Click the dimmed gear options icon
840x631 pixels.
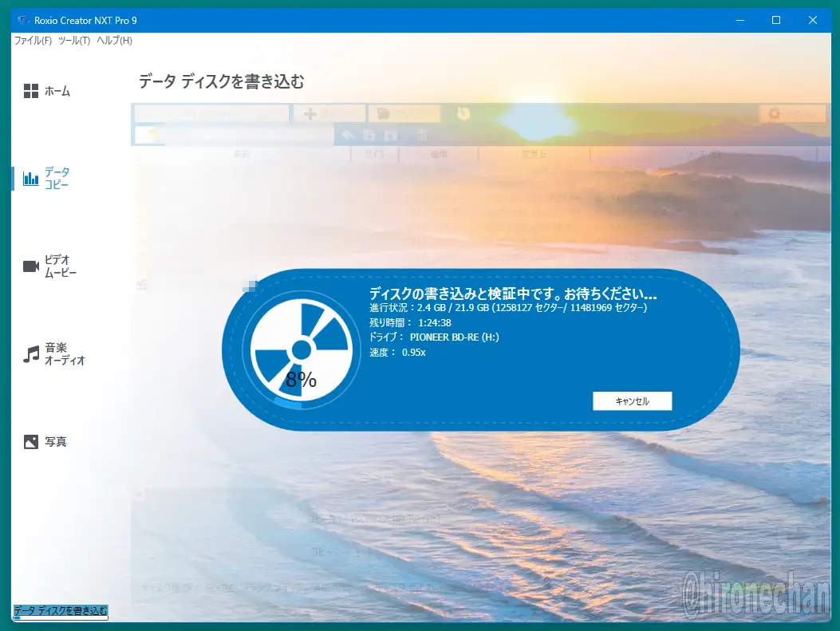tap(773, 114)
